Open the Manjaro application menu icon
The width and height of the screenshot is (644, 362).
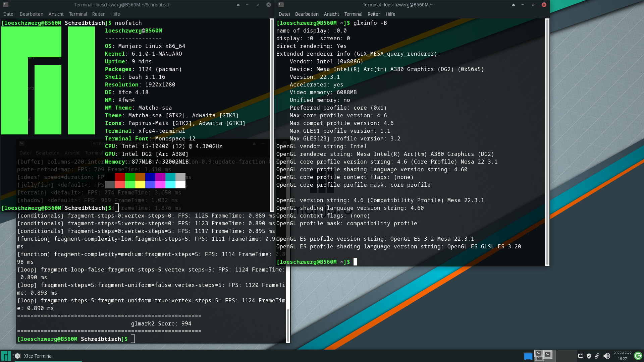tap(6, 356)
